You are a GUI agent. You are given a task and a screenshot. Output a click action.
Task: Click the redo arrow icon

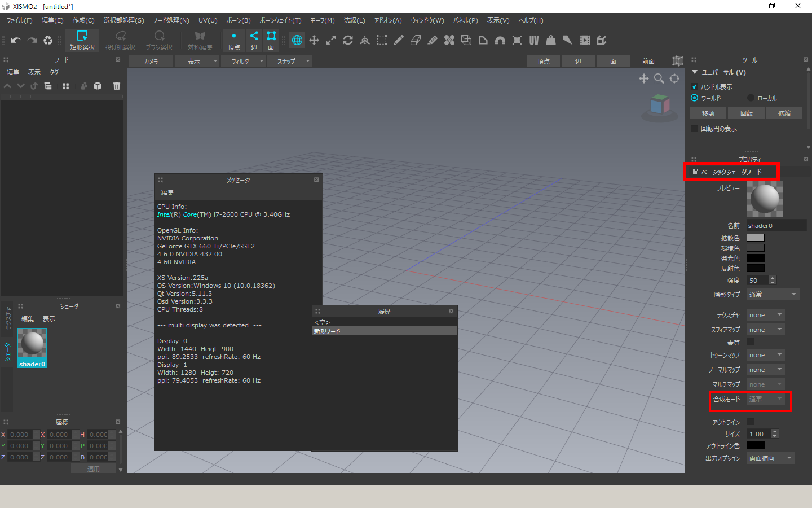tap(32, 40)
